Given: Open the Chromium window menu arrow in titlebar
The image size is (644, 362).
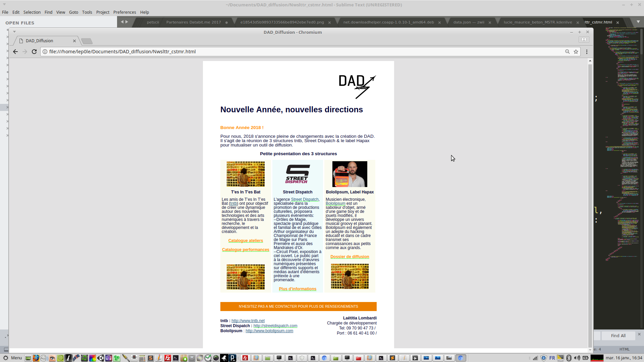Looking at the screenshot, I should click(14, 32).
